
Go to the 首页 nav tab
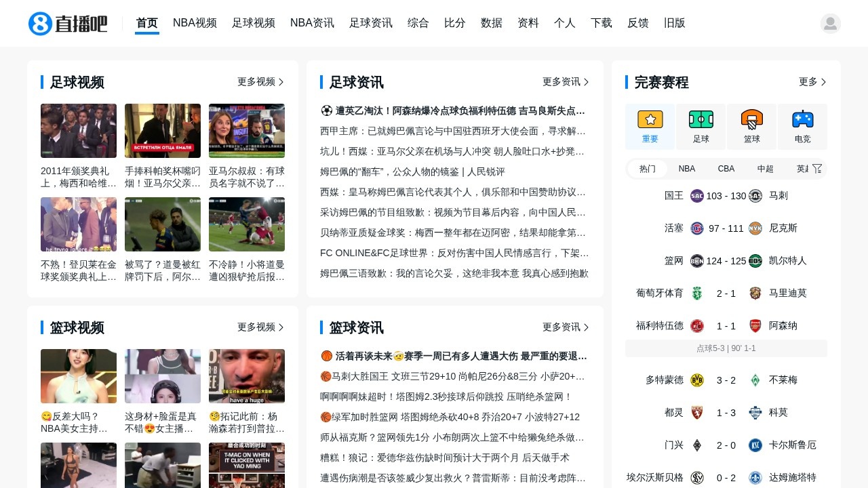click(x=147, y=23)
